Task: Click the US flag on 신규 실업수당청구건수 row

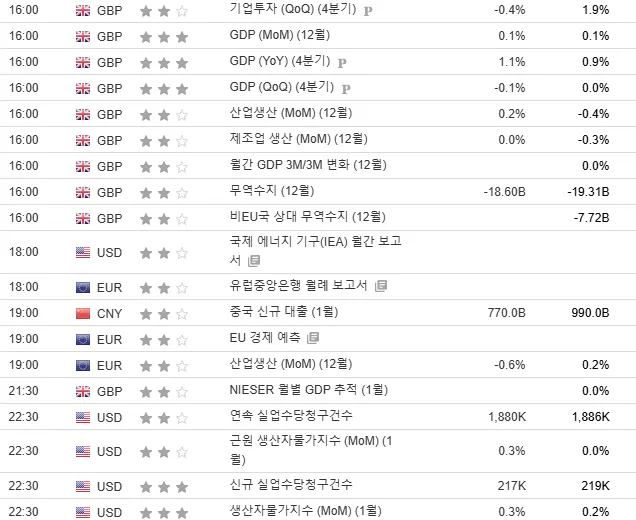Action: [83, 486]
